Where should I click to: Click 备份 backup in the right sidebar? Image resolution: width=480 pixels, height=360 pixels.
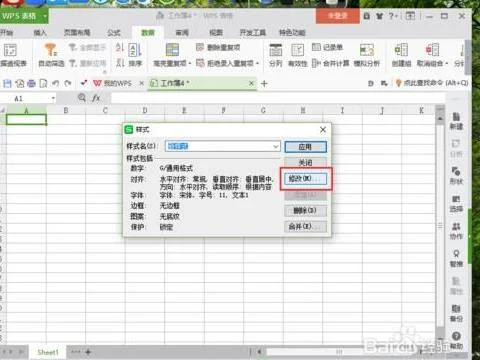point(456,313)
